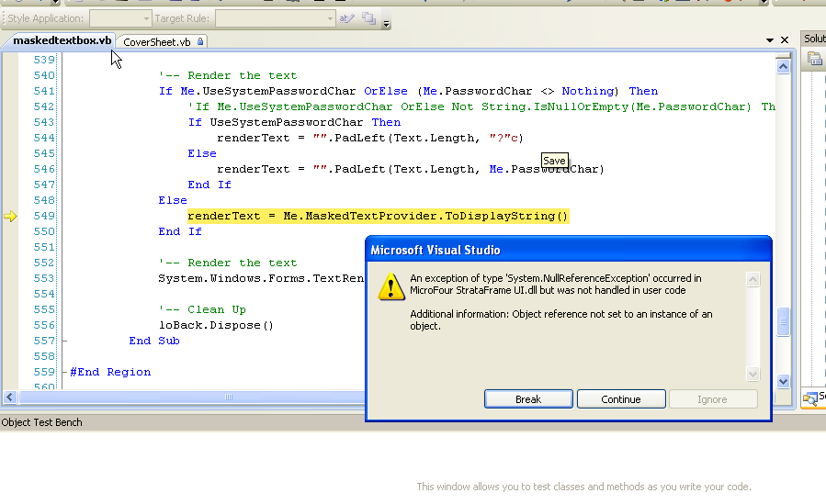Click the Break button in the exception dialog
Screen dimensions: 826x504
(528, 399)
